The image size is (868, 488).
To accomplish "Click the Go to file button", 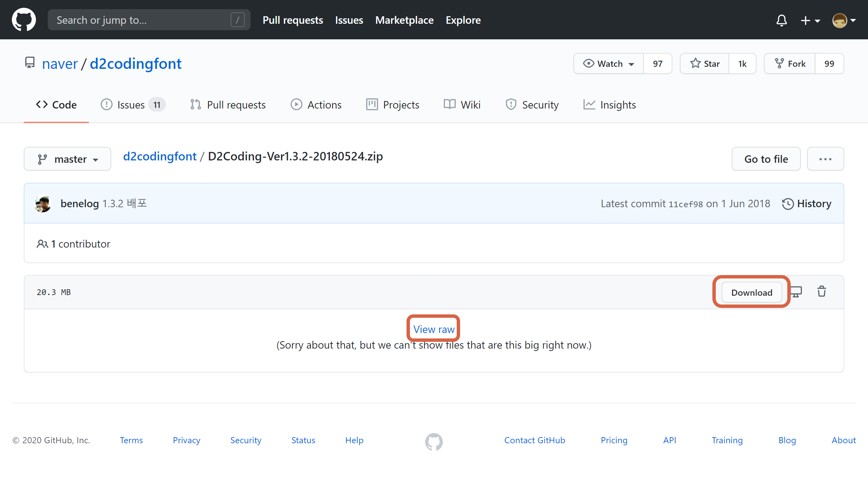I will [x=766, y=159].
